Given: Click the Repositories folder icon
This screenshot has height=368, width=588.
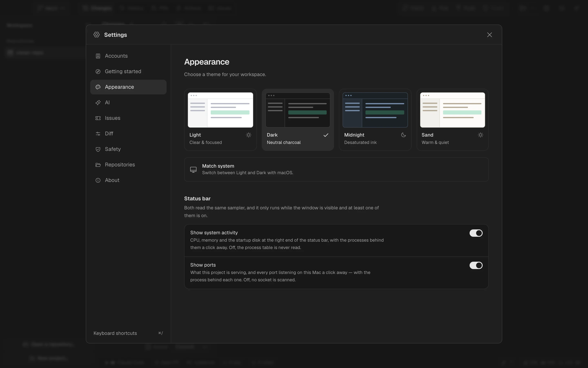Looking at the screenshot, I should coord(98,165).
